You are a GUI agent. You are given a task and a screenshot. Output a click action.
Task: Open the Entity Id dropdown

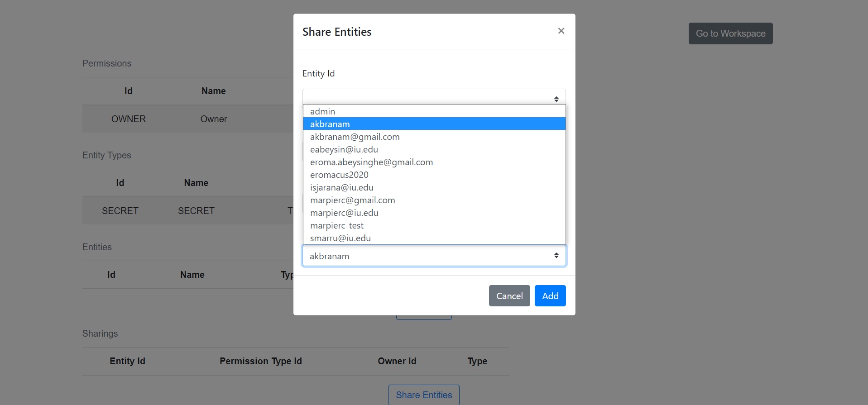point(434,97)
